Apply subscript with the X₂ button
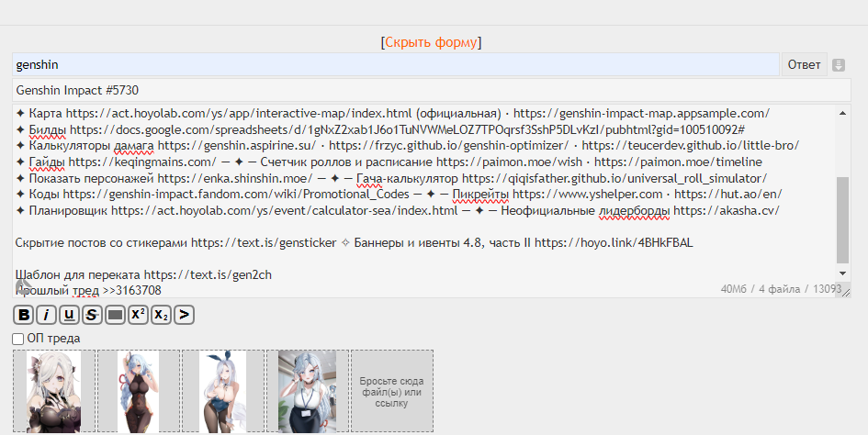 point(161,315)
